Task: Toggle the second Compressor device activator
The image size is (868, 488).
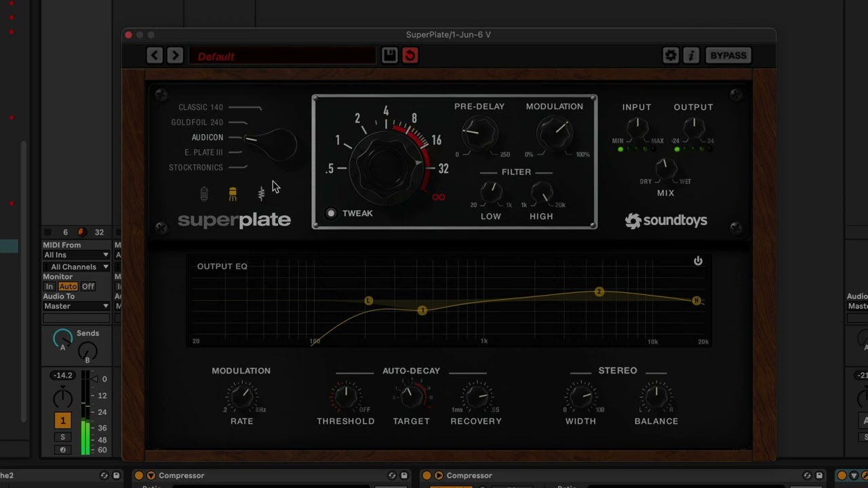Action: pyautogui.click(x=427, y=476)
